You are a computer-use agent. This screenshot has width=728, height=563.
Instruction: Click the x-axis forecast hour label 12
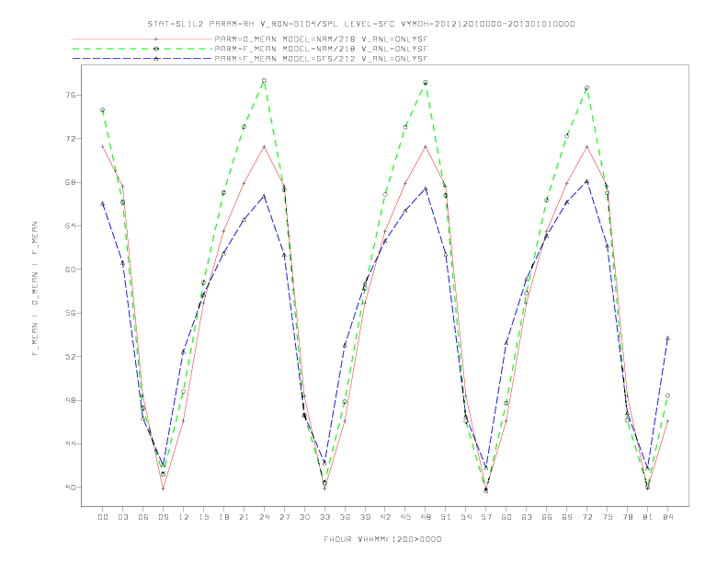click(x=184, y=517)
